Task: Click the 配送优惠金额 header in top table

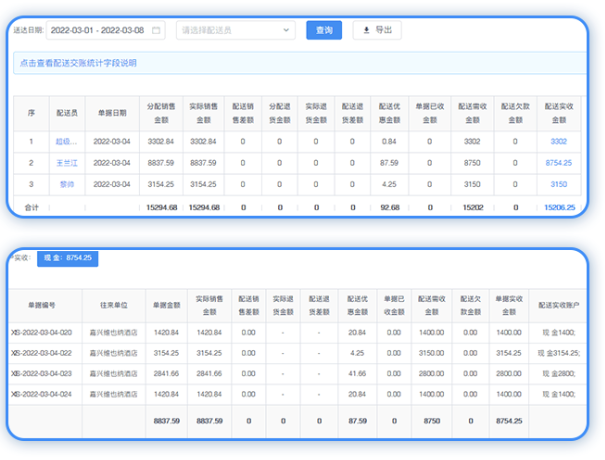Action: [x=389, y=113]
